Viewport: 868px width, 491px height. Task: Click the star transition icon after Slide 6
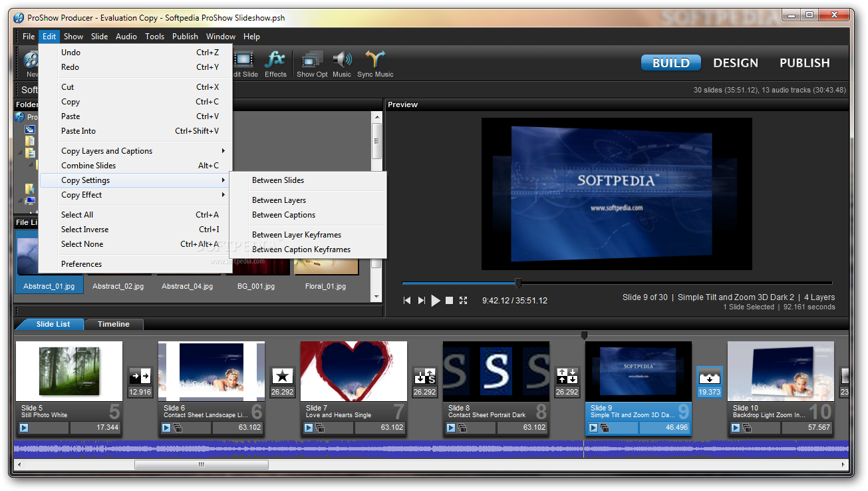282,376
